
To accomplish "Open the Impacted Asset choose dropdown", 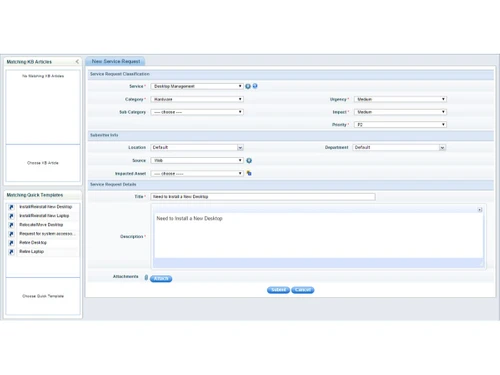I will pyautogui.click(x=197, y=174).
